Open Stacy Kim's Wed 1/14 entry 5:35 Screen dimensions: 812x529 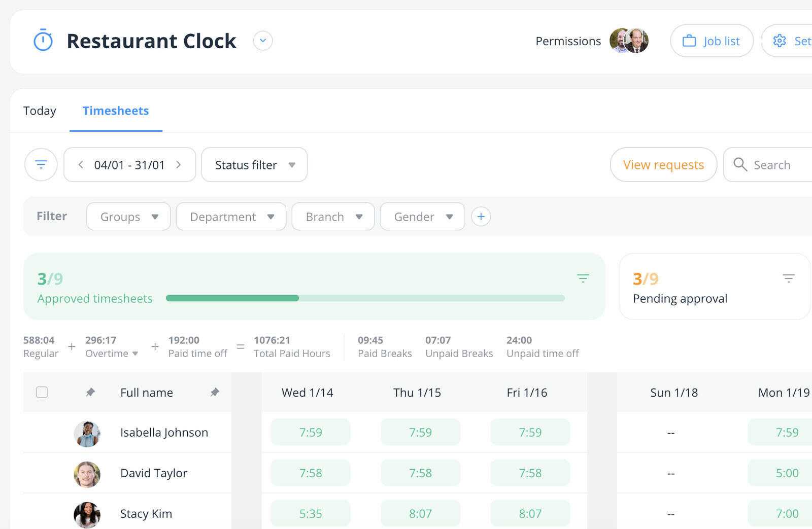click(311, 513)
